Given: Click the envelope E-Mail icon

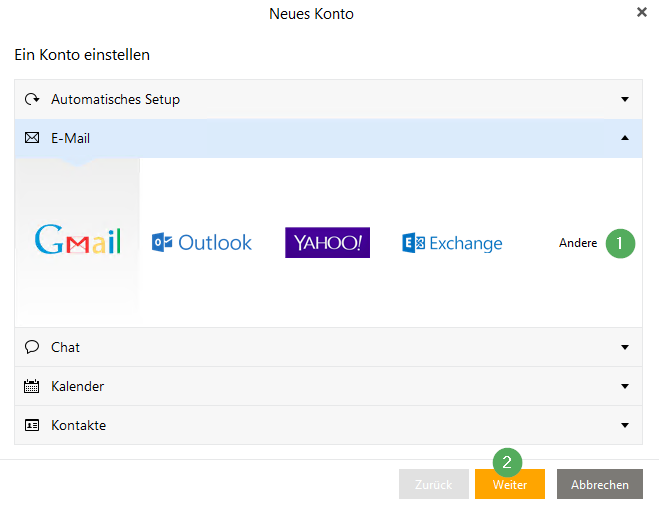Looking at the screenshot, I should [x=32, y=138].
